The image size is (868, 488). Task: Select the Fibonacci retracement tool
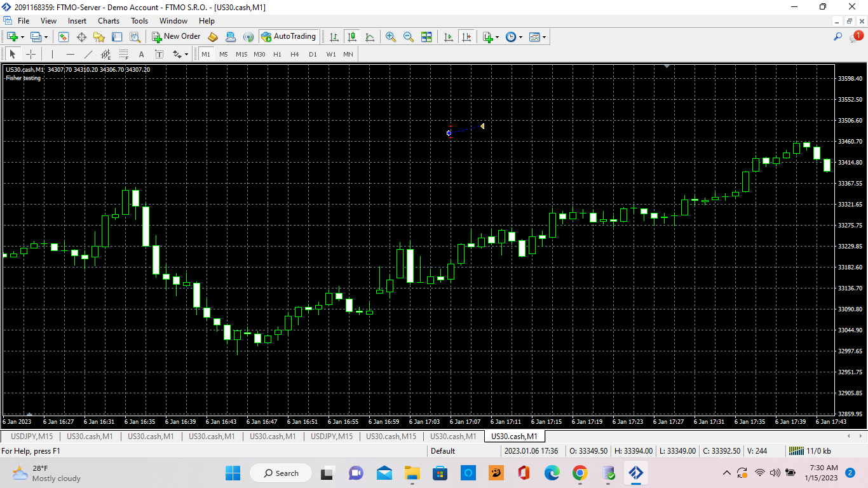pyautogui.click(x=124, y=54)
